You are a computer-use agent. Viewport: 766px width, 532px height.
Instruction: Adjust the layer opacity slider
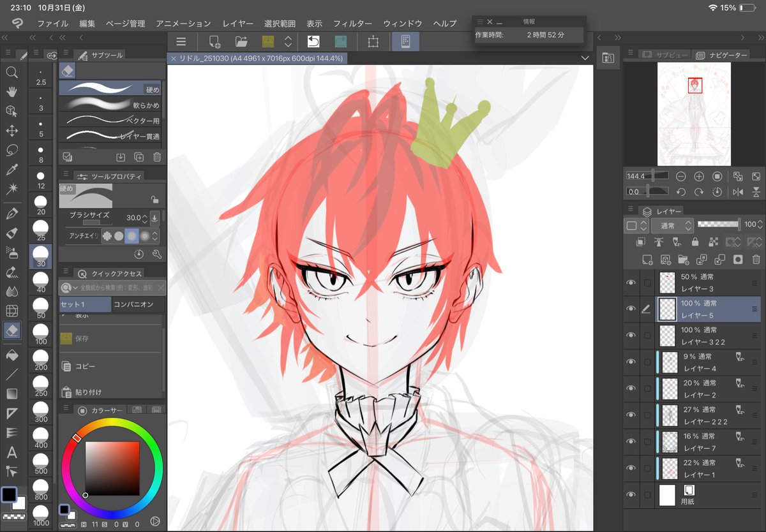[718, 225]
